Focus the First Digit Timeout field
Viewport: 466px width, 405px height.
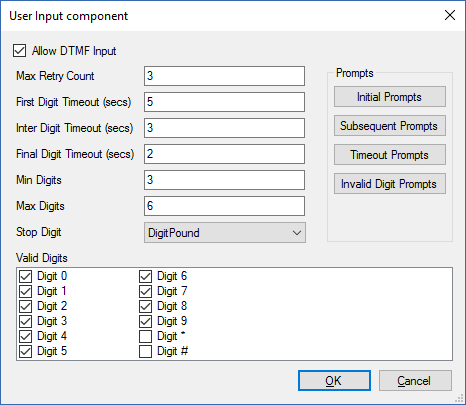[x=224, y=102]
